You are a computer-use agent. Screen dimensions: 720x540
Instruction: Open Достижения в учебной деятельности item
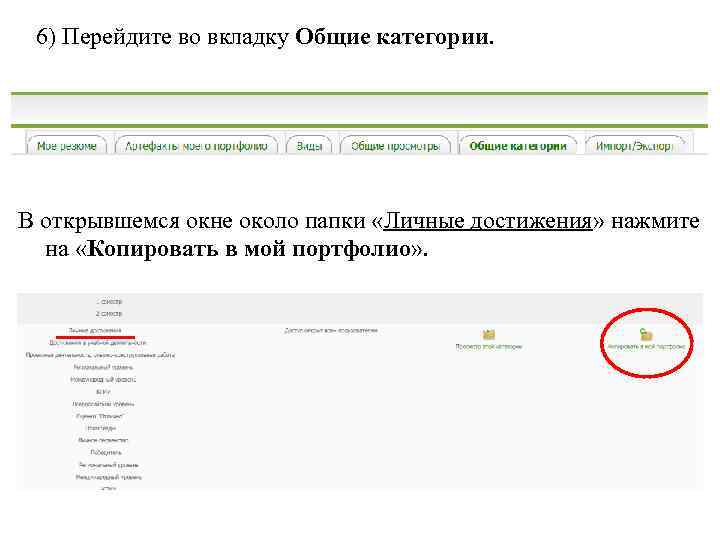pyautogui.click(x=98, y=343)
